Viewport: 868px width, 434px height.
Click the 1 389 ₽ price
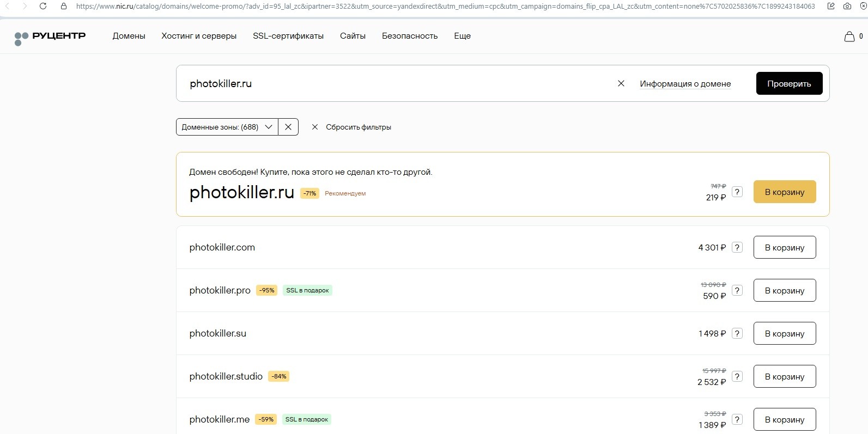[x=712, y=425]
